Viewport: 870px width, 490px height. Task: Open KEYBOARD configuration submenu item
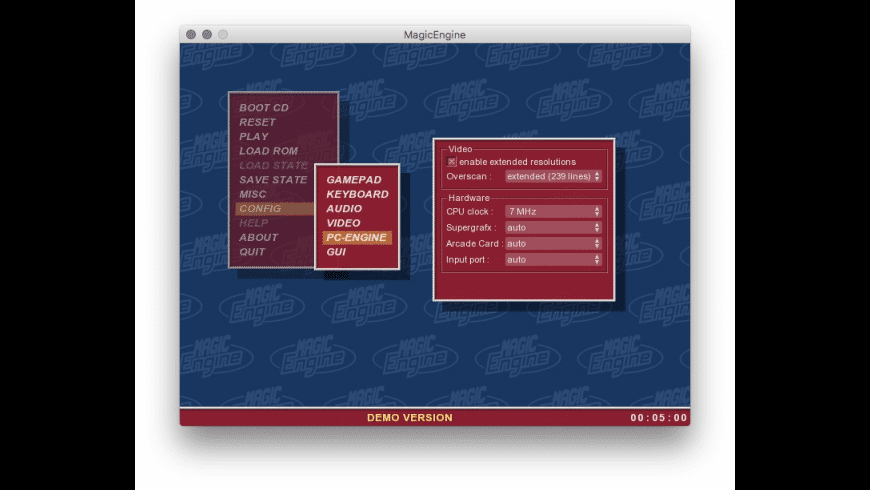tap(357, 194)
